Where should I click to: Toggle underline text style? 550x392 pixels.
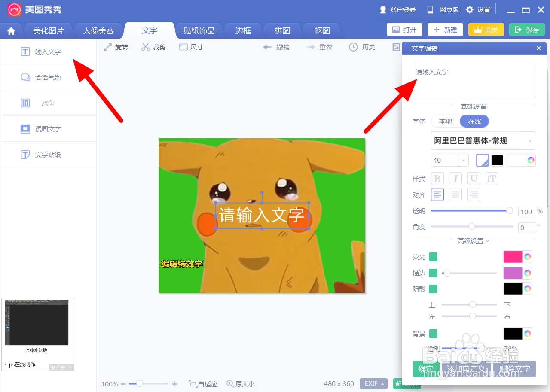[x=474, y=179]
